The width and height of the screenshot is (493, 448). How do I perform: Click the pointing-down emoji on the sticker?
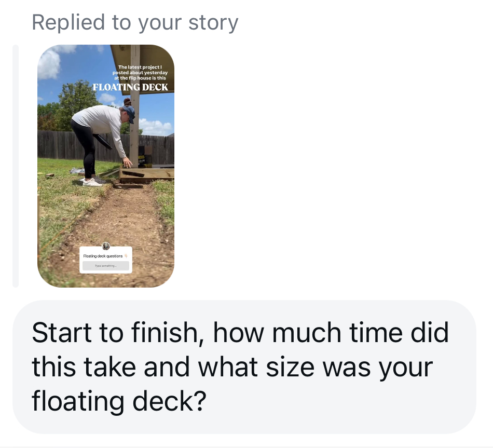point(126,256)
